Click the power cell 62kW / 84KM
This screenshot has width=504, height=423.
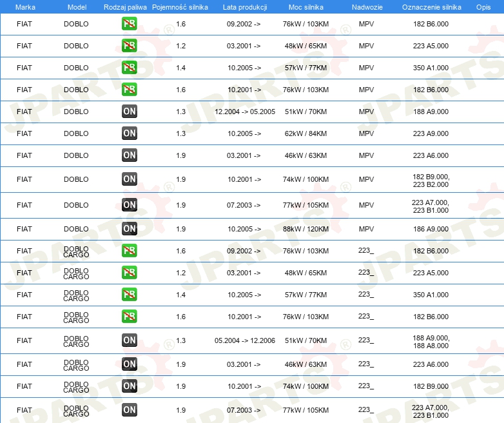coord(305,133)
